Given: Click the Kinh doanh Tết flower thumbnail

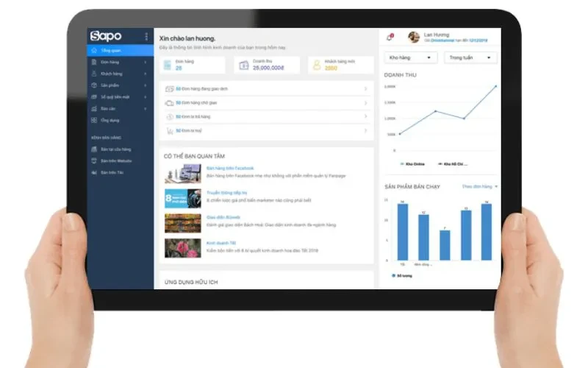Looking at the screenshot, I should tap(182, 248).
